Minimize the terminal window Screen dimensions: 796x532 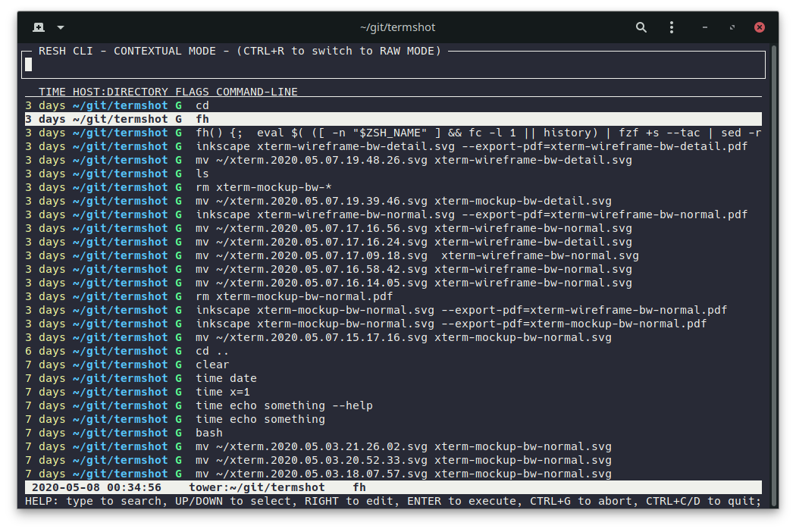[x=705, y=27]
